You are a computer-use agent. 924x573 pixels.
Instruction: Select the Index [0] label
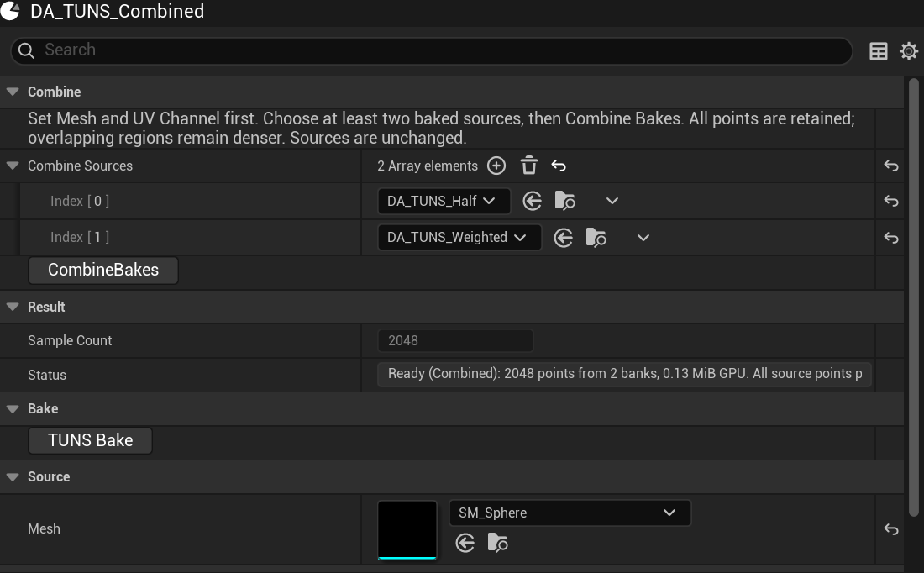click(x=80, y=201)
